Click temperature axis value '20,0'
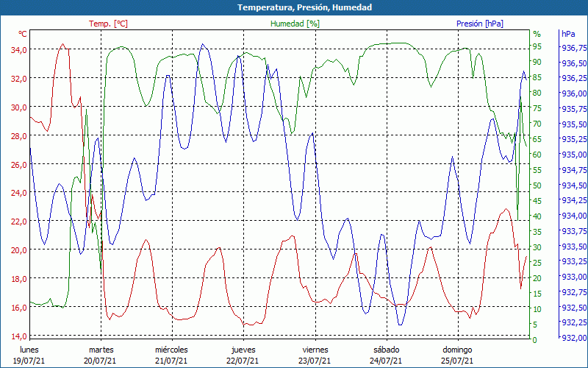Image resolution: width=588 pixels, height=368 pixels. [x=18, y=250]
